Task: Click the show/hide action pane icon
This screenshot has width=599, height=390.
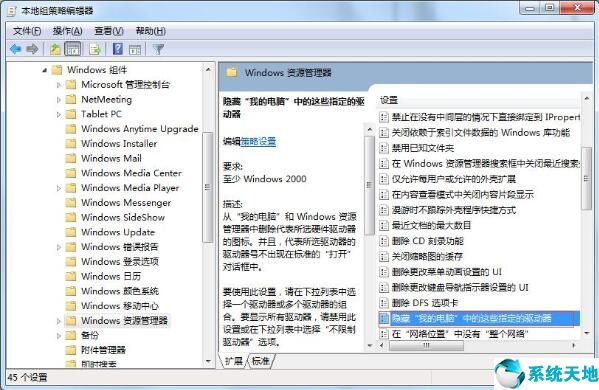Action: point(135,49)
